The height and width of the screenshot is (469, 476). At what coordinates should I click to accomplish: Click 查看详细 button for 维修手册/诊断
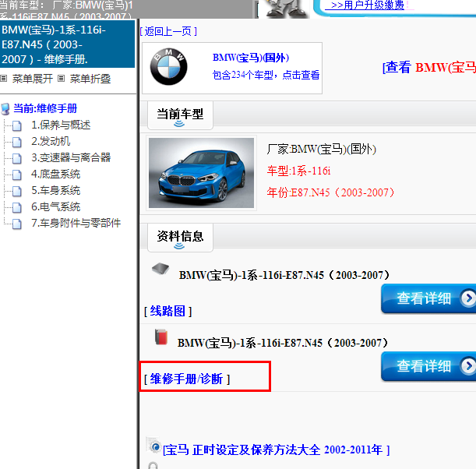(x=428, y=366)
